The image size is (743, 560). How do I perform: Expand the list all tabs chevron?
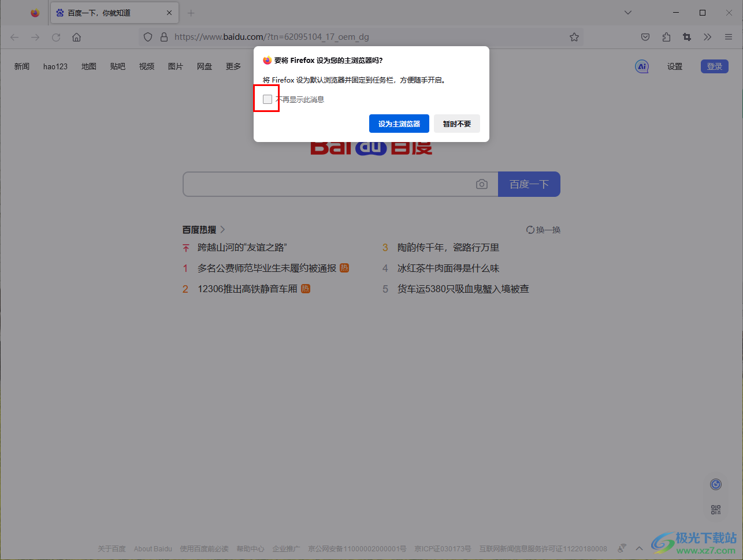(628, 13)
